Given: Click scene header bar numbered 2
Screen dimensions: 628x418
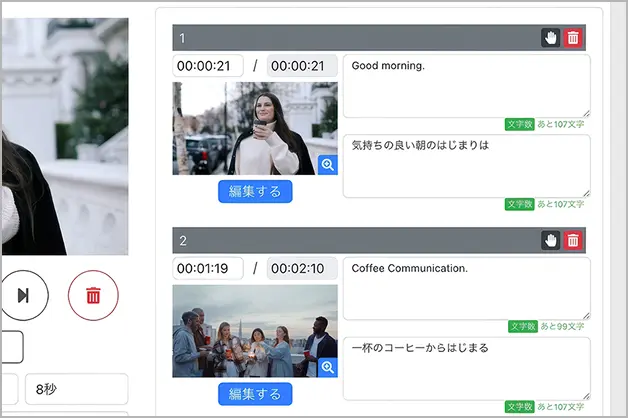Looking at the screenshot, I should pos(379,241).
